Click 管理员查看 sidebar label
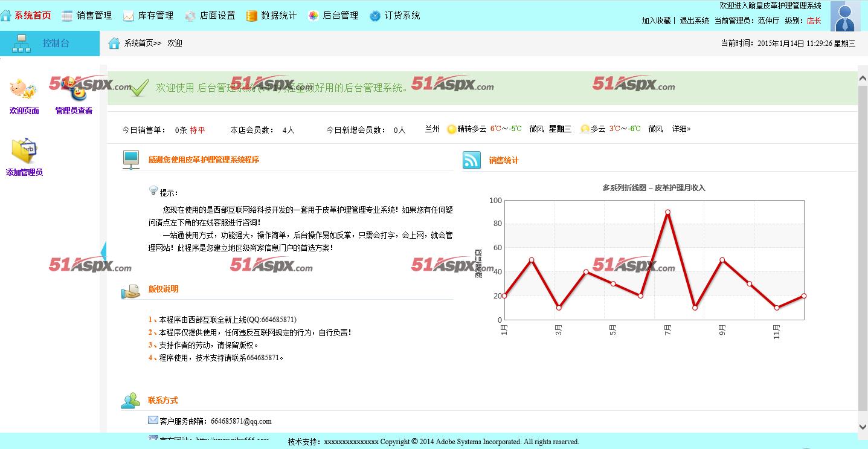This screenshot has width=868, height=449. pyautogui.click(x=74, y=111)
